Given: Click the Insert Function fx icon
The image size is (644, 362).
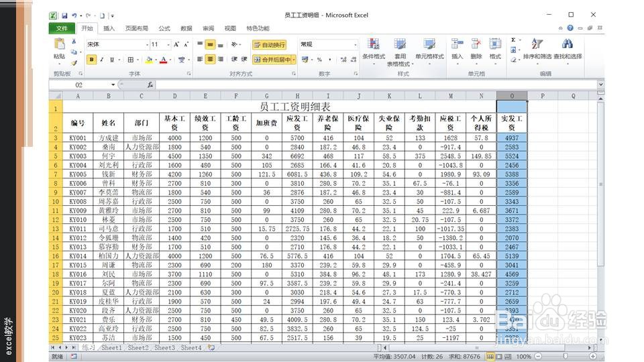Looking at the screenshot, I should tap(150, 84).
